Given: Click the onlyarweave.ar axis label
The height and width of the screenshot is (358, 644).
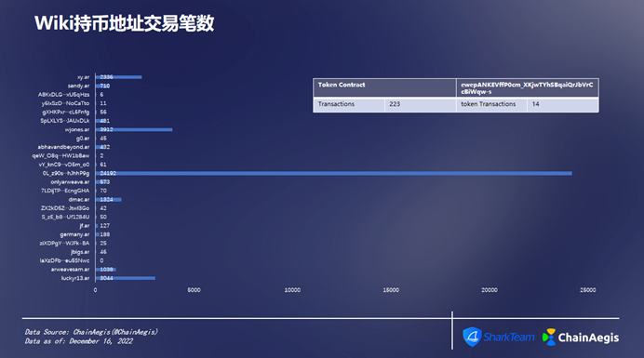Looking at the screenshot, I should click(x=70, y=182).
